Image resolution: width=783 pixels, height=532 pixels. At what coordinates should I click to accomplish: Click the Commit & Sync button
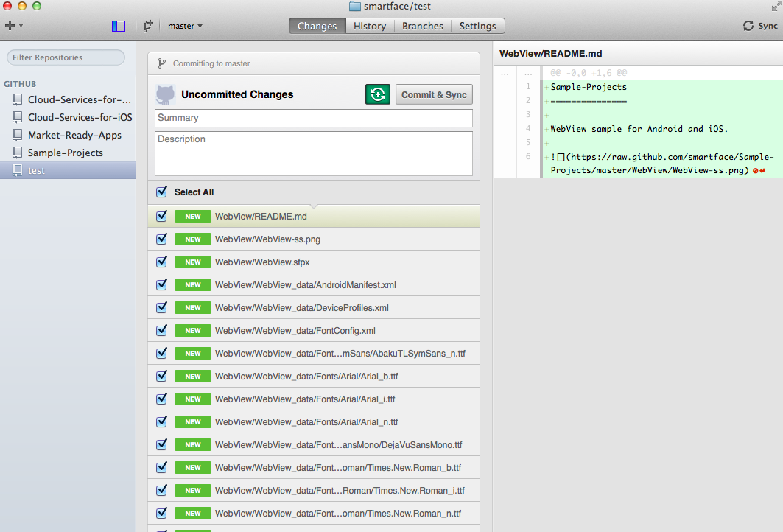434,94
